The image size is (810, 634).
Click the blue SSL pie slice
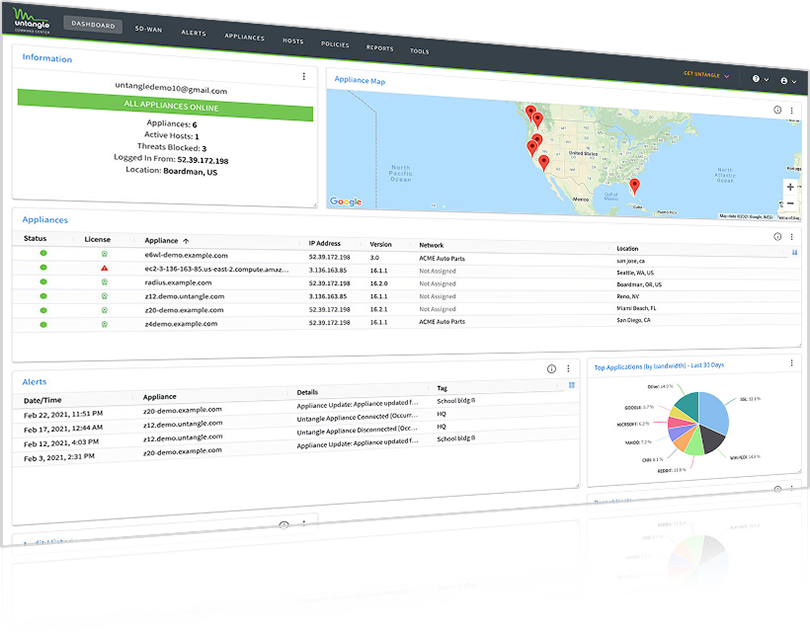(x=713, y=412)
